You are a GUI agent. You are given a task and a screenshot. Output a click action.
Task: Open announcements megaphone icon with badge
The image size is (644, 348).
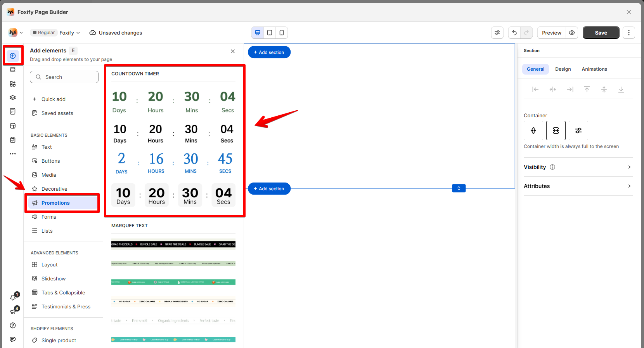13,311
